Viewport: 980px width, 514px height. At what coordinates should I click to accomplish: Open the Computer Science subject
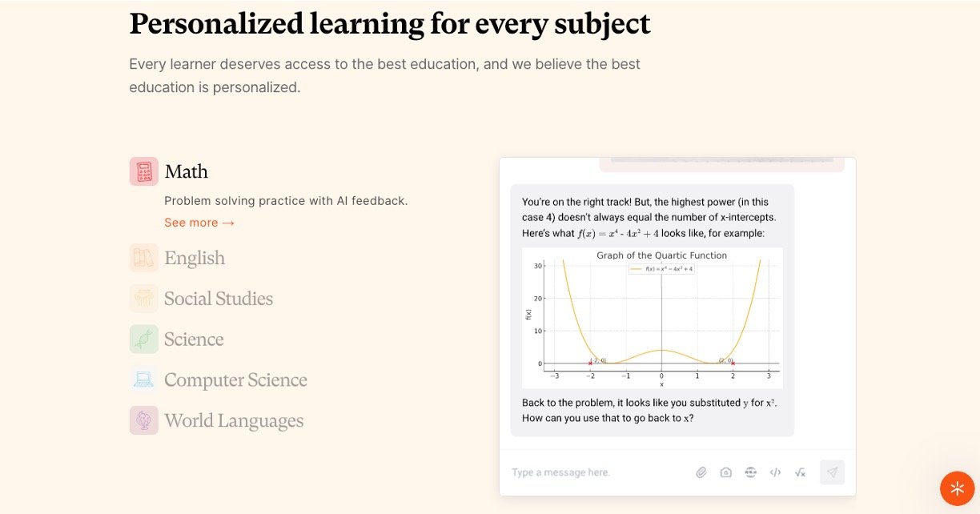pos(235,379)
